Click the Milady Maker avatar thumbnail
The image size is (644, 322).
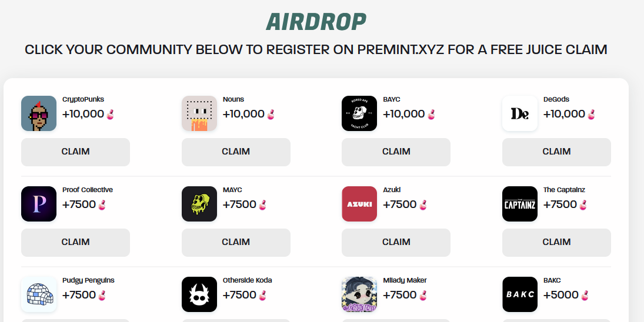click(359, 294)
